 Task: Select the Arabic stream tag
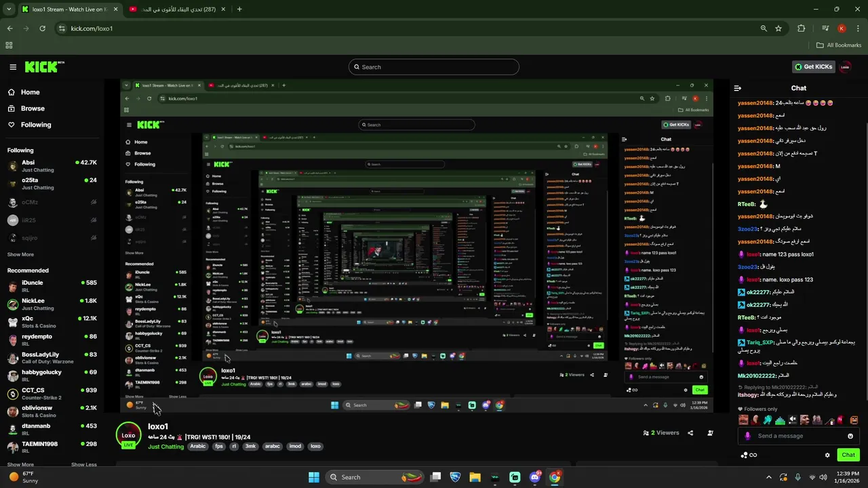pyautogui.click(x=198, y=447)
